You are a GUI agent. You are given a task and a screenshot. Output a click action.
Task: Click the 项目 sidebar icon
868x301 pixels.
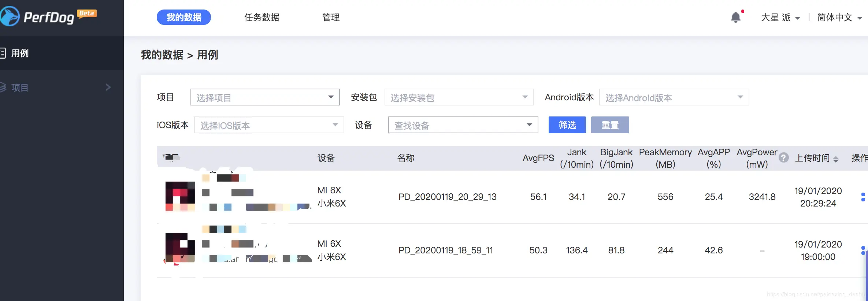click(x=3, y=87)
